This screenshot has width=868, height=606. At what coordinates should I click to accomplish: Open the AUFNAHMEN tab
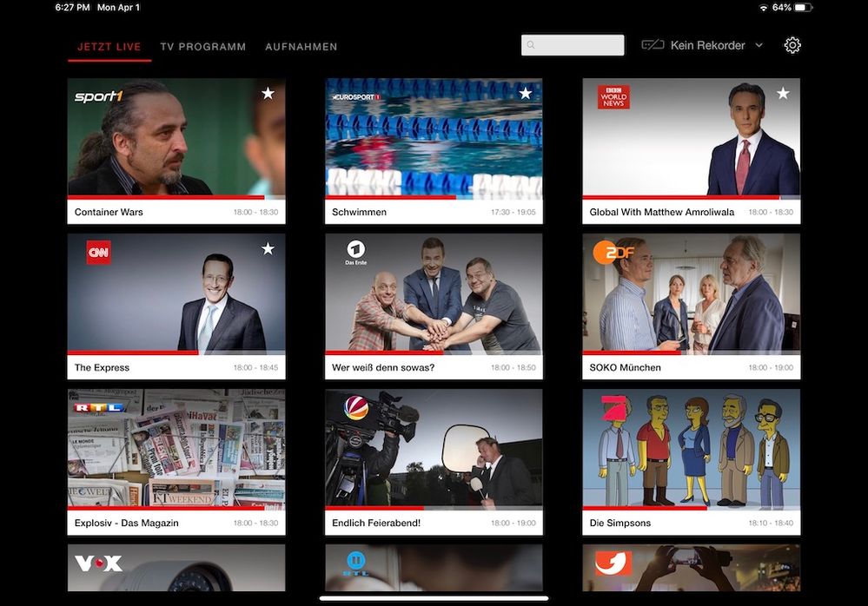coord(301,46)
